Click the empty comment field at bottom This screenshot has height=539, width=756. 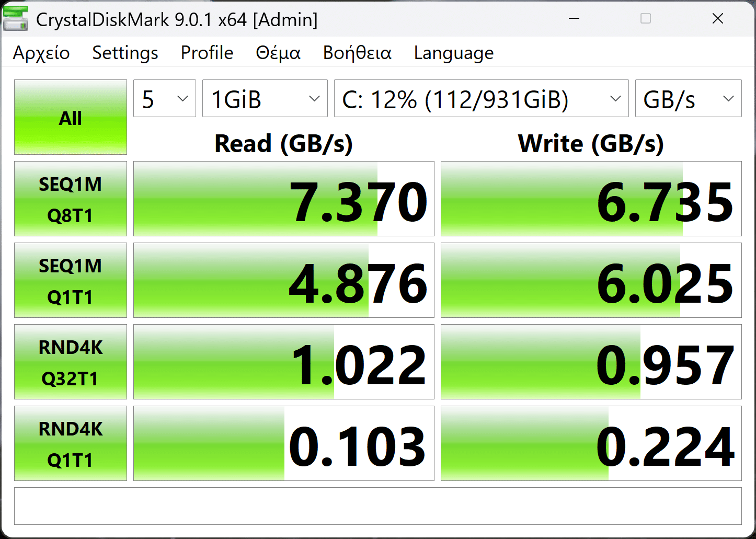(x=377, y=506)
